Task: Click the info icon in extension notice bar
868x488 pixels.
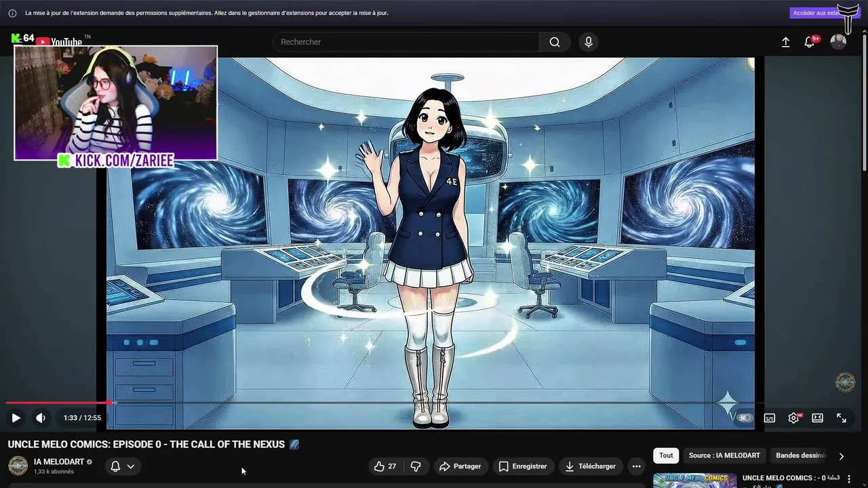Action: [x=12, y=13]
